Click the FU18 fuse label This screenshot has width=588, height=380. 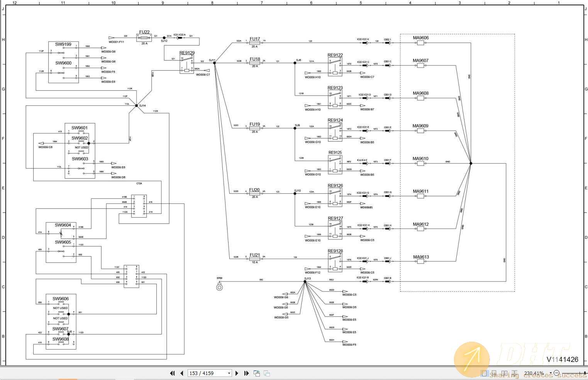[255, 59]
